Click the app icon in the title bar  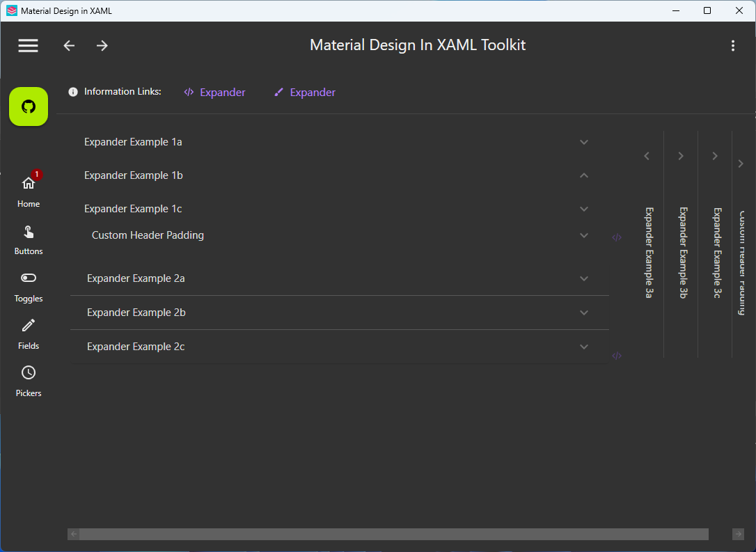tap(12, 10)
